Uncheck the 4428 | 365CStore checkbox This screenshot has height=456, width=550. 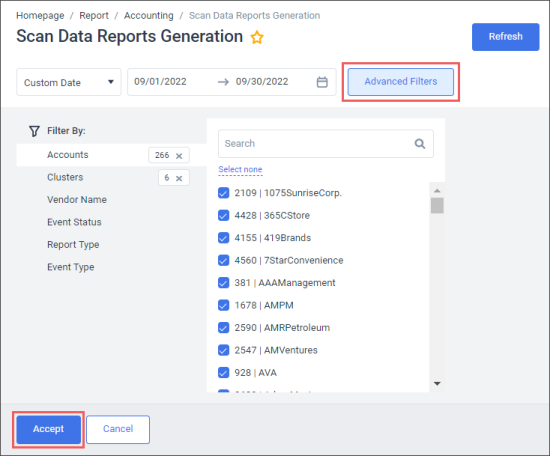click(223, 215)
